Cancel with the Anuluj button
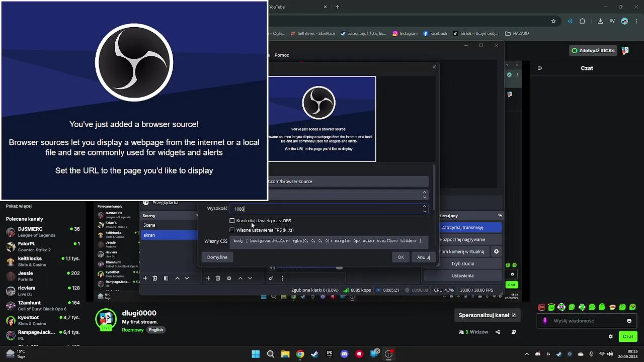The height and width of the screenshot is (362, 644). coord(423,257)
